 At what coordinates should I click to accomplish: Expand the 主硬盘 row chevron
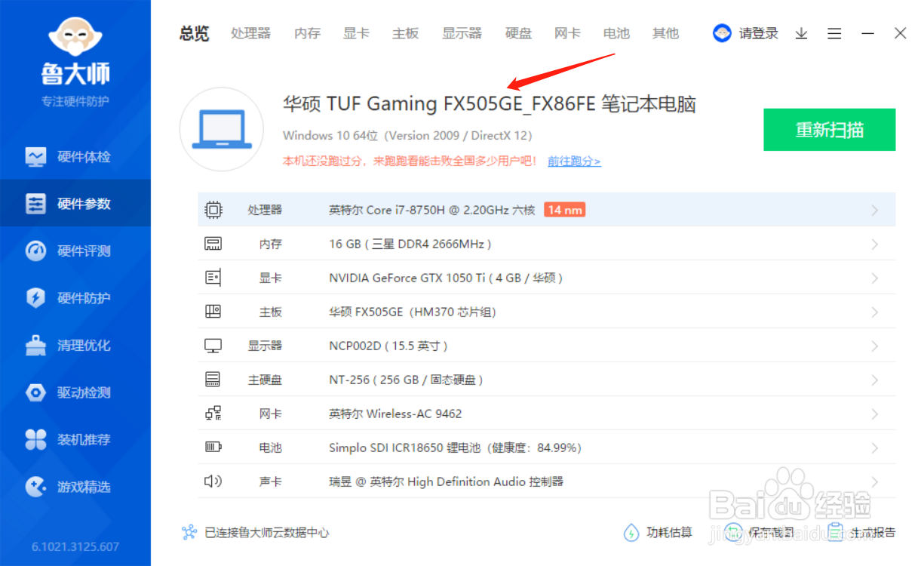pos(875,380)
